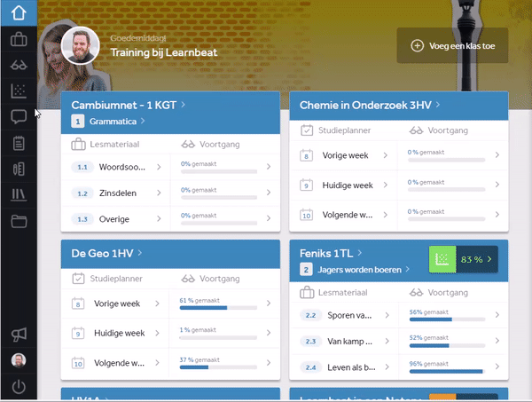
Task: Expand chevron next to Zinsdelen
Action: pyautogui.click(x=159, y=193)
